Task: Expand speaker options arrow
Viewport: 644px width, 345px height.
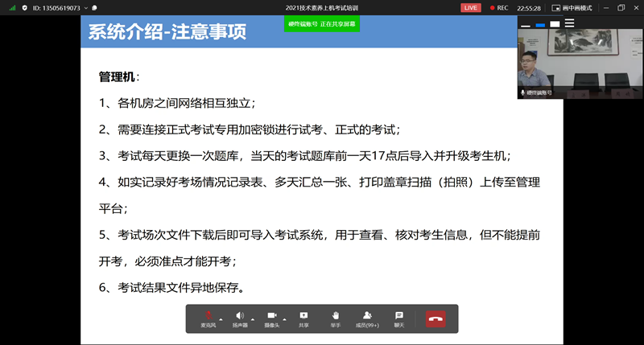Action: pyautogui.click(x=252, y=319)
